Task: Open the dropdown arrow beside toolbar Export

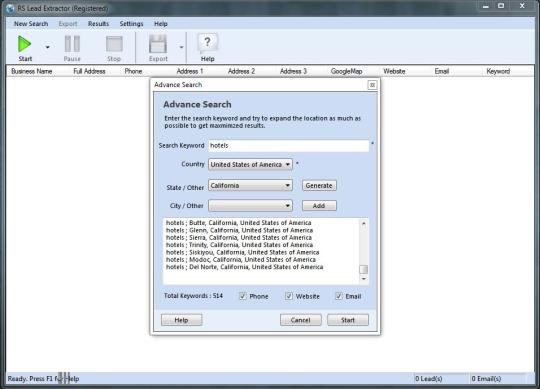Action: click(181, 47)
